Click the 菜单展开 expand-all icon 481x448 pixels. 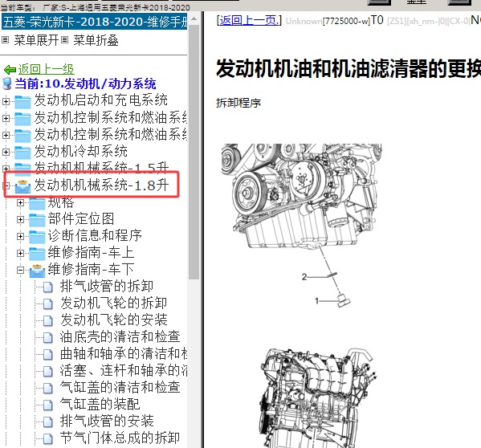click(5, 40)
